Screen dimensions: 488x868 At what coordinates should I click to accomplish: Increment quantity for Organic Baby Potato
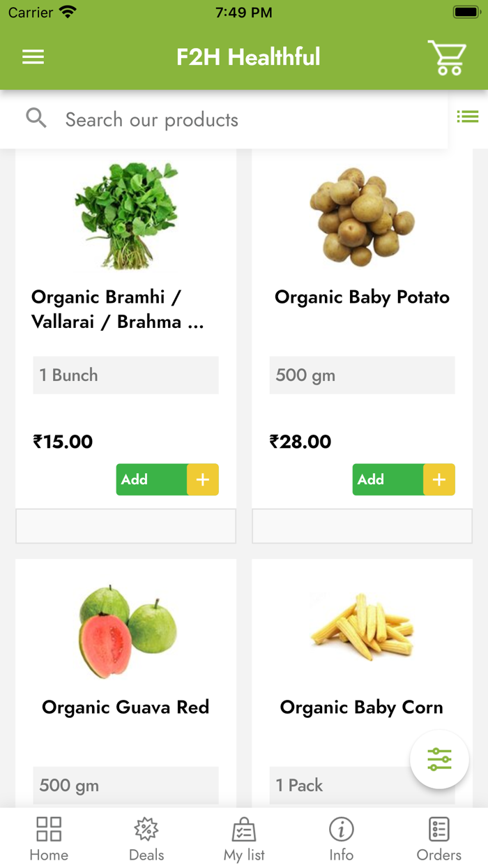point(439,479)
